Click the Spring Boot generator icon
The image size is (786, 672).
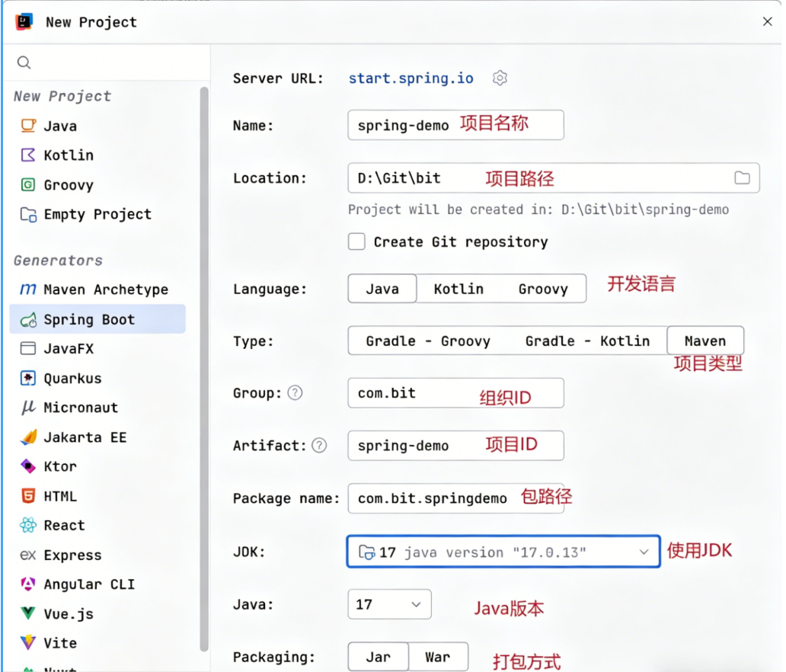28,319
